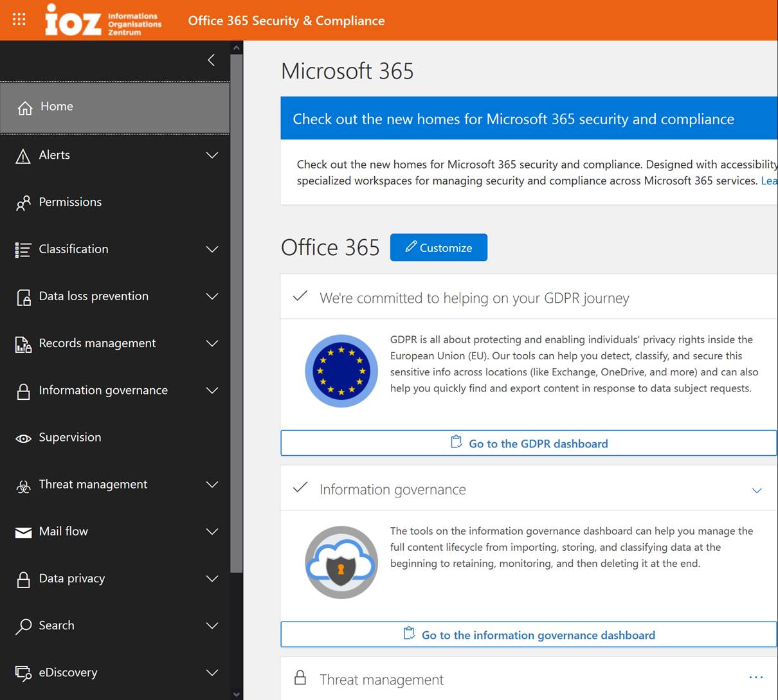This screenshot has height=700, width=778.
Task: Select Home in the navigation
Action: [x=114, y=107]
